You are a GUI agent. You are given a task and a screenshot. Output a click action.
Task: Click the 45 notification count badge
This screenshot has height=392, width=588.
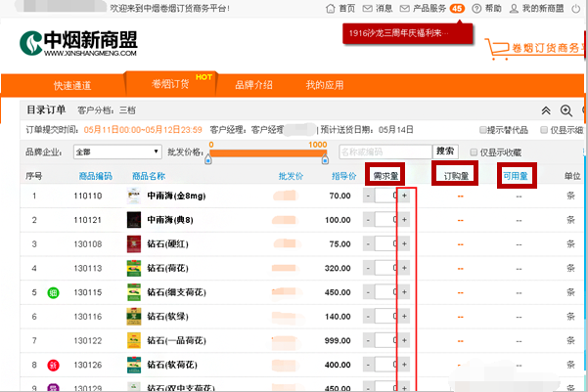pyautogui.click(x=457, y=8)
